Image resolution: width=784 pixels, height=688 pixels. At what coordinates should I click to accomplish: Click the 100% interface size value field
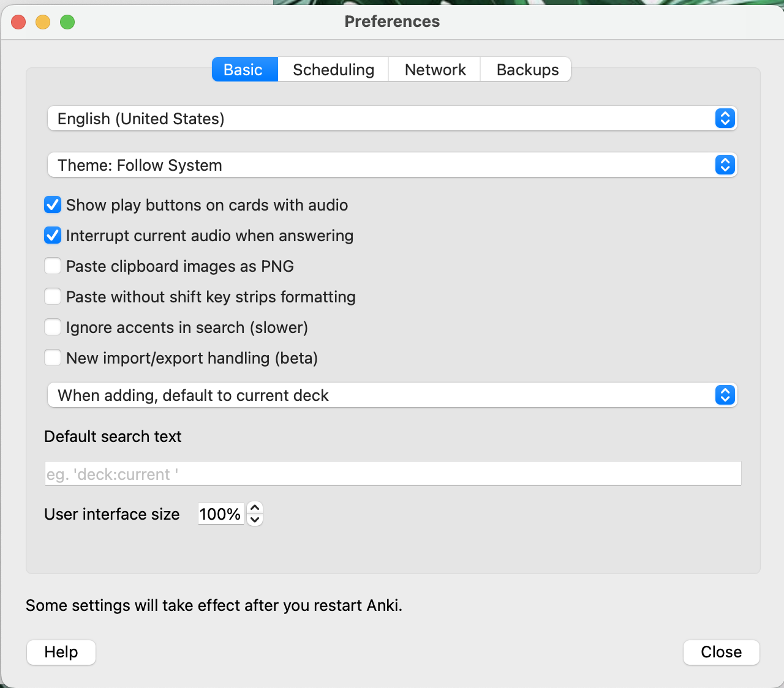coord(221,514)
